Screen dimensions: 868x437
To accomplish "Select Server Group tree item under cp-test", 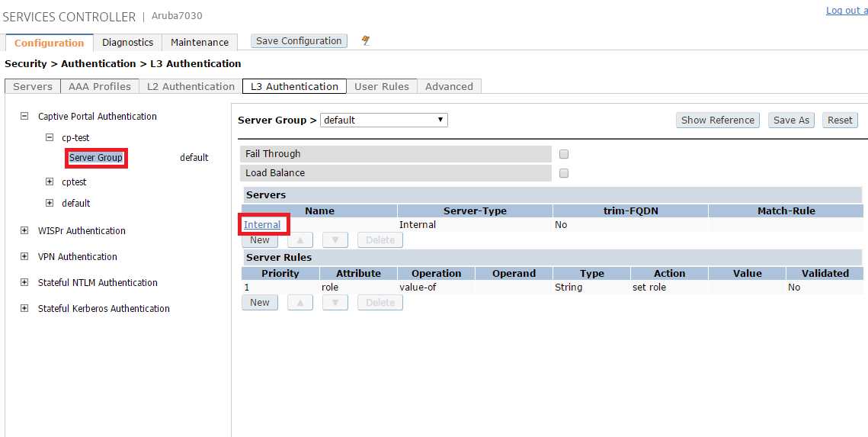I will coord(96,158).
